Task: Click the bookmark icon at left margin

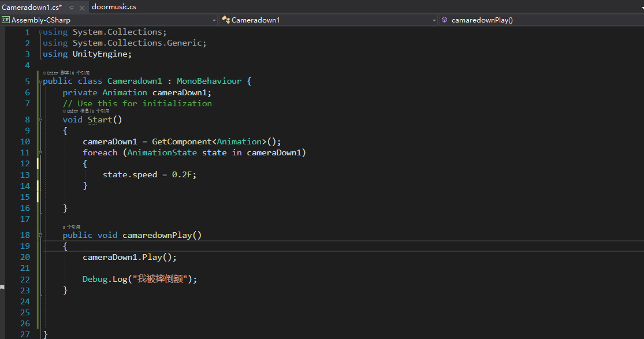Action: (2, 288)
